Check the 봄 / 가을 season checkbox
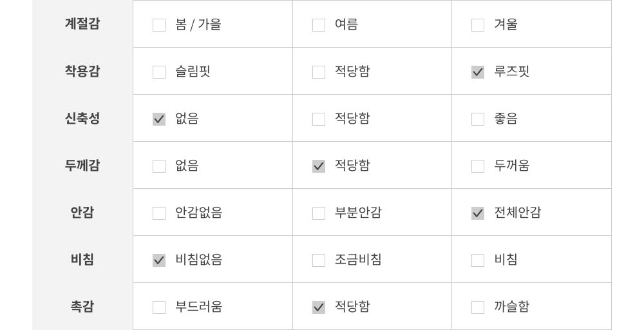 pyautogui.click(x=159, y=25)
